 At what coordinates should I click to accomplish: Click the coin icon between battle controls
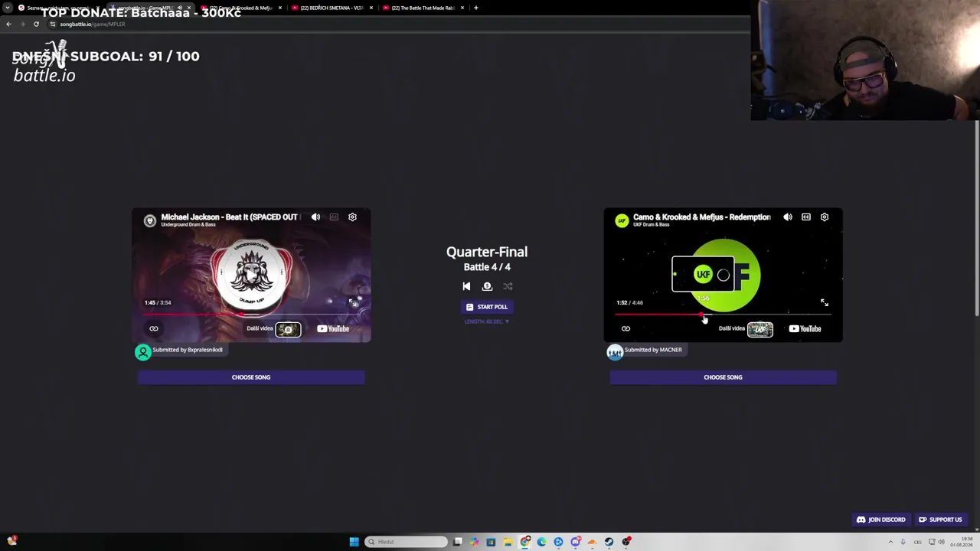click(x=487, y=286)
